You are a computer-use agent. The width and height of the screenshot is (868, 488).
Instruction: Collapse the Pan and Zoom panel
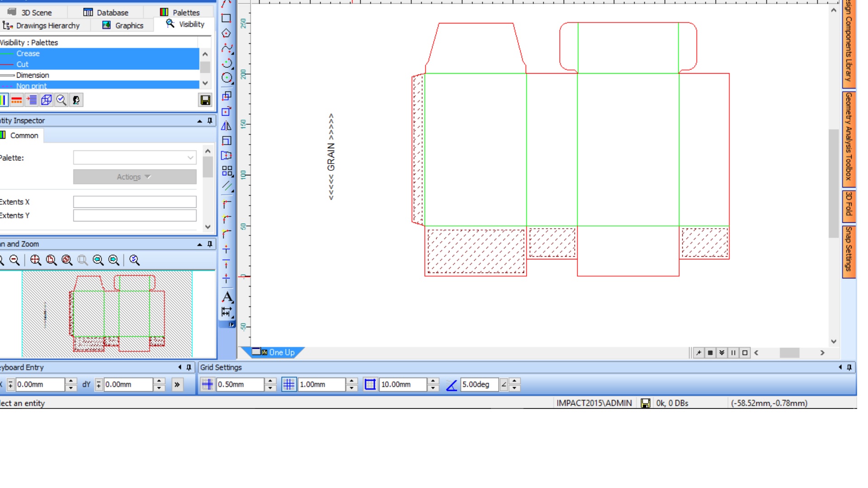pyautogui.click(x=199, y=244)
